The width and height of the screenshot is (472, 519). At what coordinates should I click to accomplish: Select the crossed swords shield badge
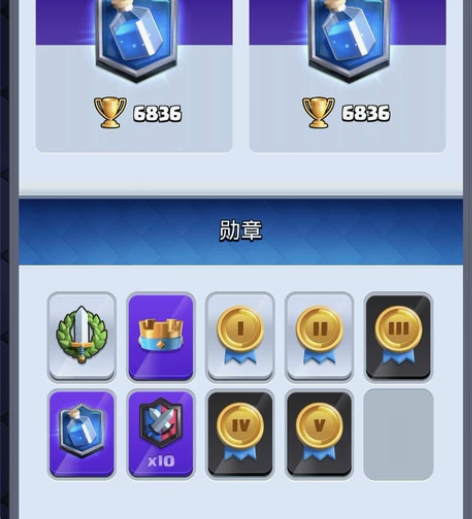[161, 434]
